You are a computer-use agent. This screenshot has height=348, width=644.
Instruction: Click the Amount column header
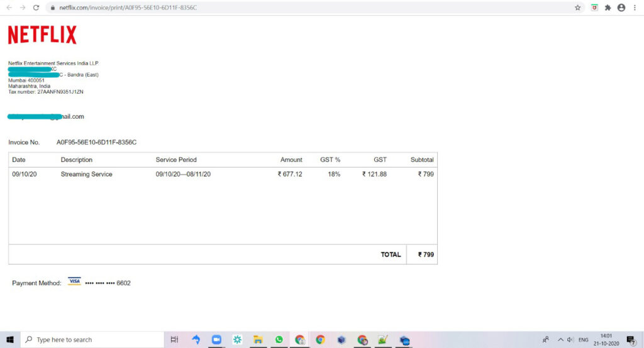291,160
